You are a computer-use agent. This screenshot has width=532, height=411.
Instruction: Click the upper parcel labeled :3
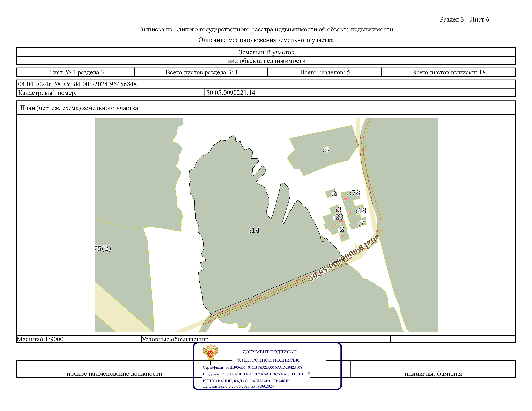coord(326,149)
